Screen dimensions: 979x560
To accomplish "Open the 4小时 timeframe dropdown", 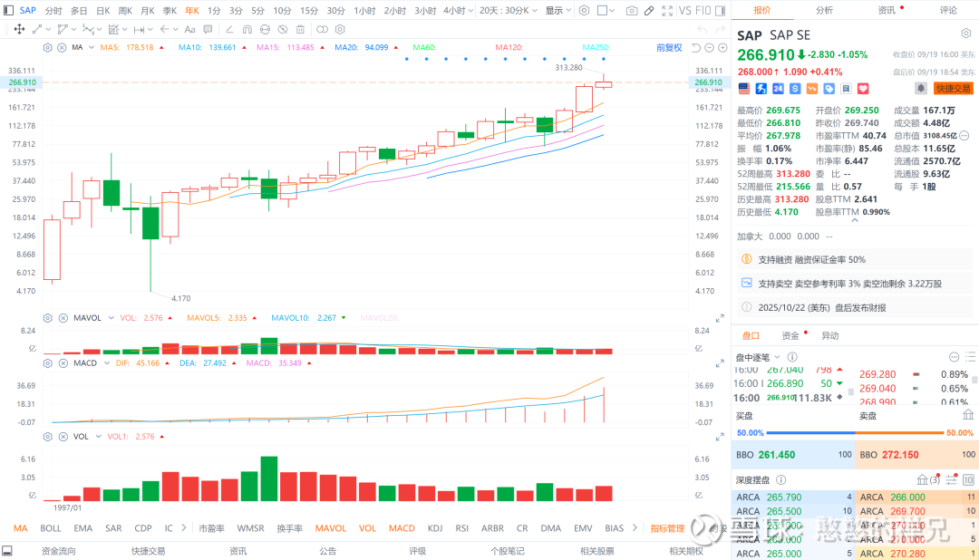I will [x=458, y=11].
